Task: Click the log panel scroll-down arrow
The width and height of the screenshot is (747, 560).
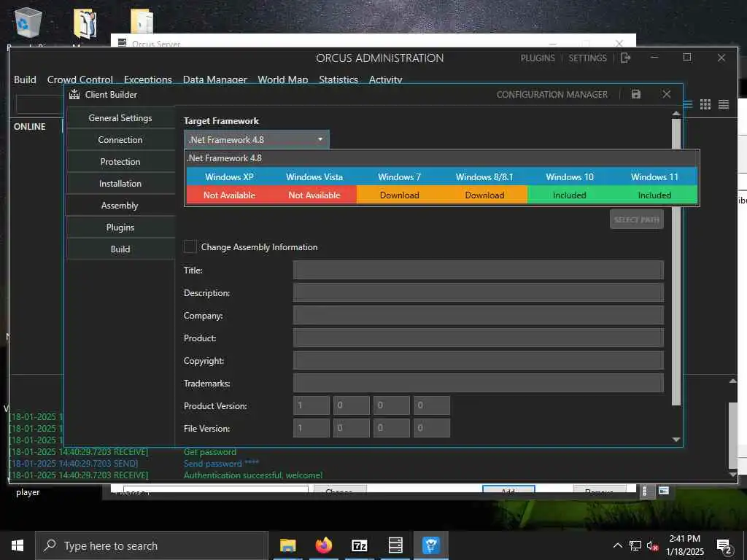Action: coord(732,474)
